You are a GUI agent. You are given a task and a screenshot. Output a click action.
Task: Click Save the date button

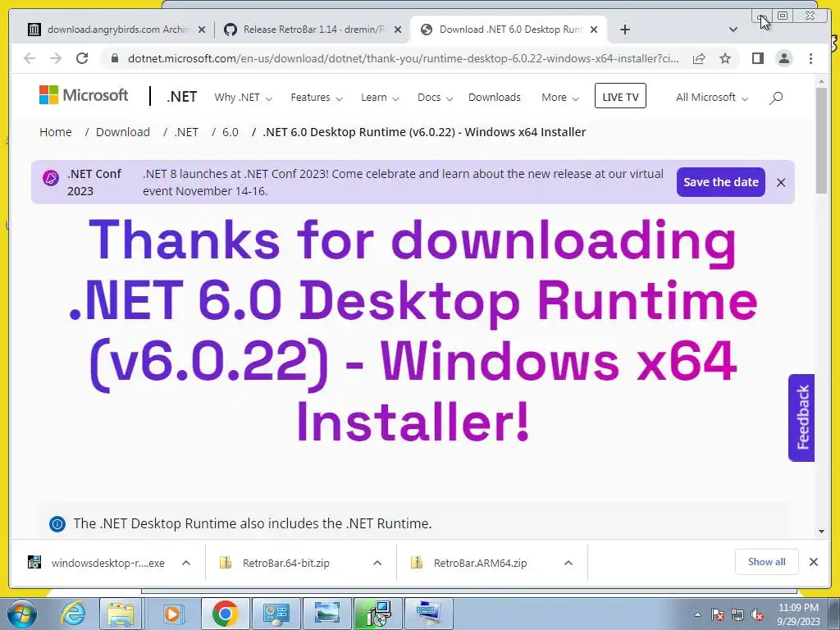coord(720,182)
